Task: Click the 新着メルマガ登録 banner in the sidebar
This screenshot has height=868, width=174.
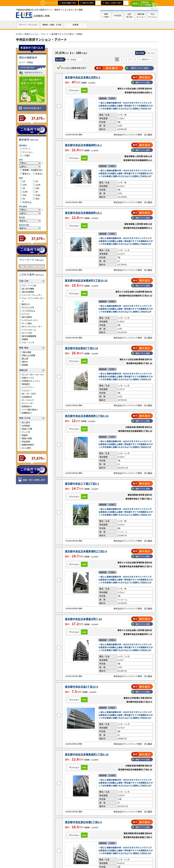Action: pyautogui.click(x=32, y=90)
